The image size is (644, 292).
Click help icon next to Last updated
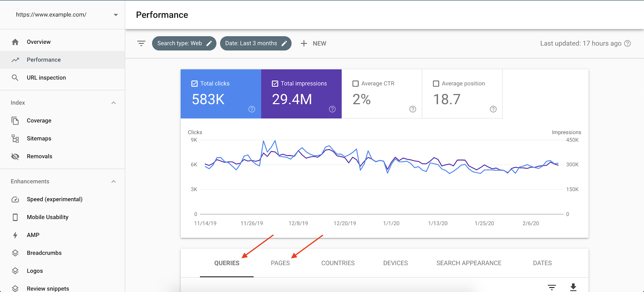coord(627,43)
